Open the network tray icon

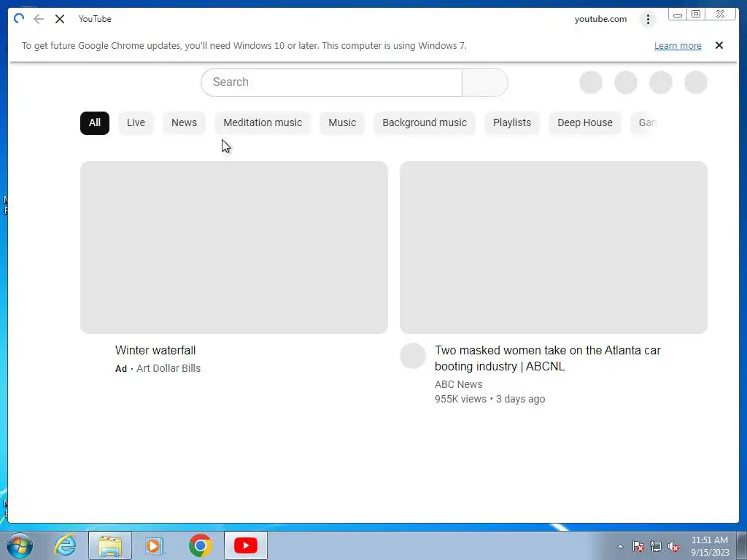pyautogui.click(x=656, y=546)
